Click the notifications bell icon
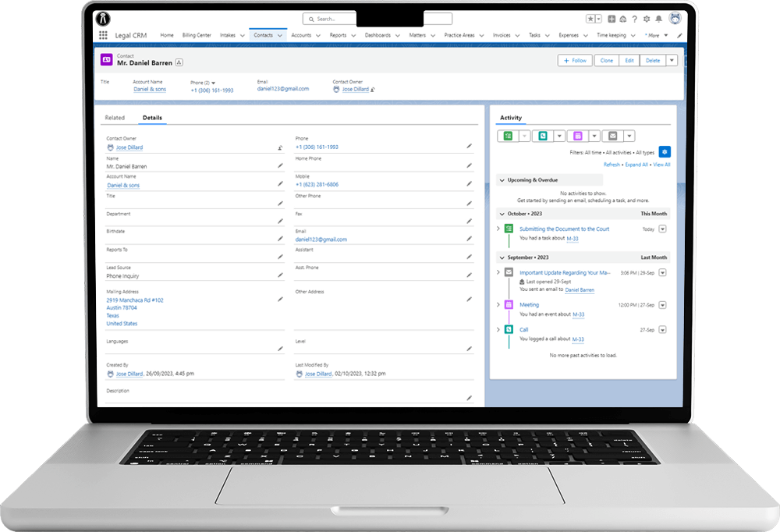This screenshot has height=532, width=780. pos(658,19)
